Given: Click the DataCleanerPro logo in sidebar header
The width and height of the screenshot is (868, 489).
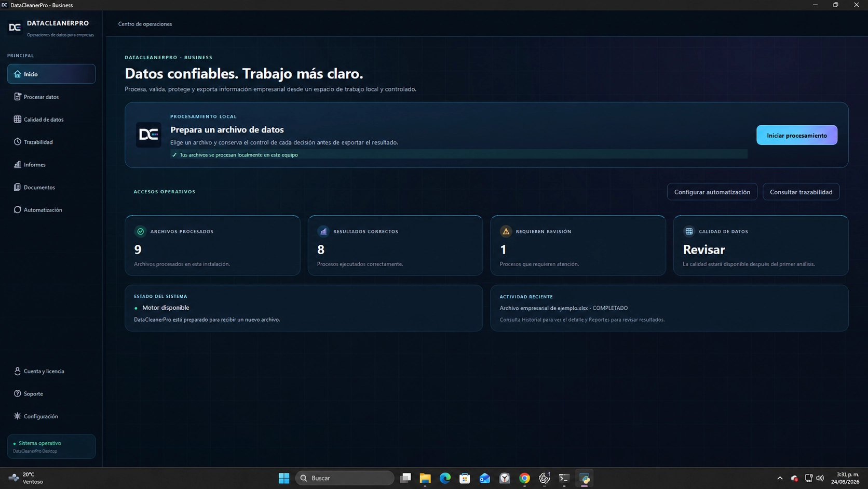Looking at the screenshot, I should [15, 27].
